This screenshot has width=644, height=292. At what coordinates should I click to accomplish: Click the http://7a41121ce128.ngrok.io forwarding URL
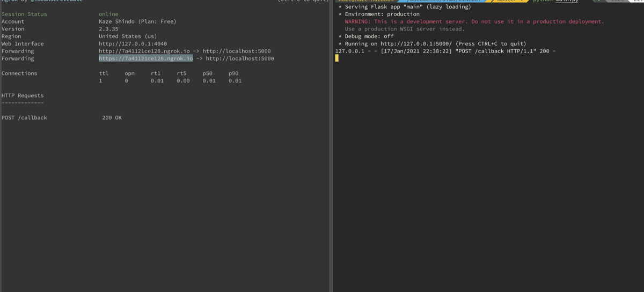tap(144, 51)
